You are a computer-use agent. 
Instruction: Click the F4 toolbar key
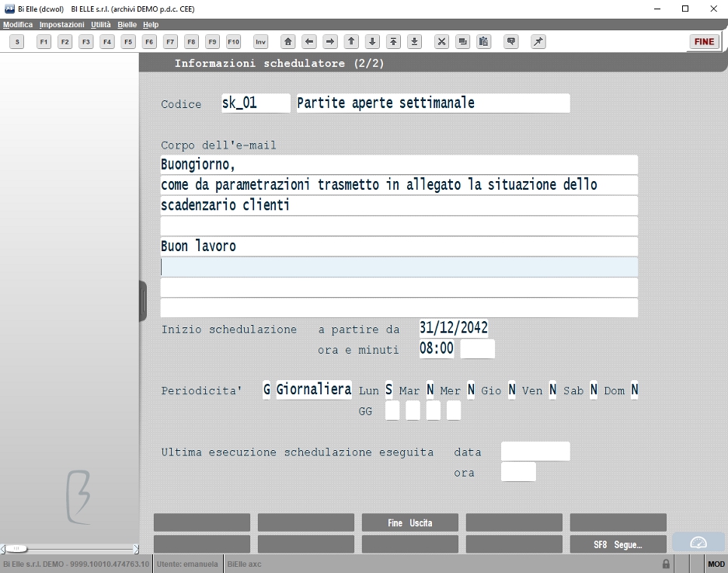point(107,42)
